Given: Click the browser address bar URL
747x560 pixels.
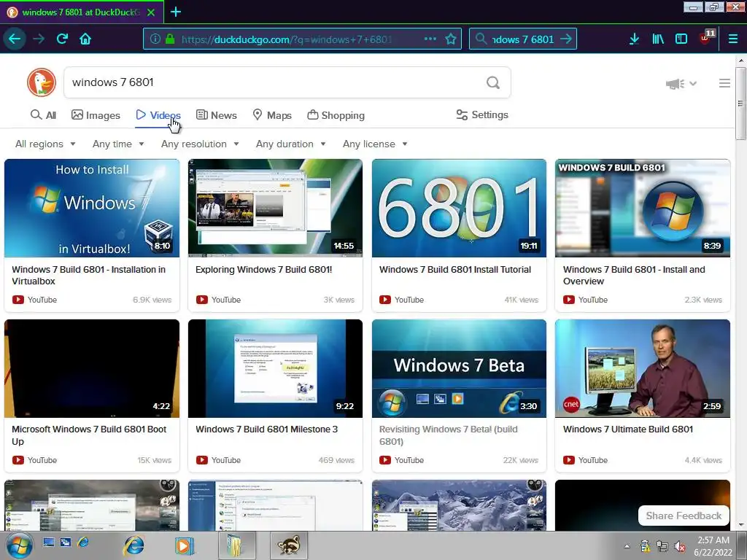Looking at the screenshot, I should pyautogui.click(x=286, y=39).
